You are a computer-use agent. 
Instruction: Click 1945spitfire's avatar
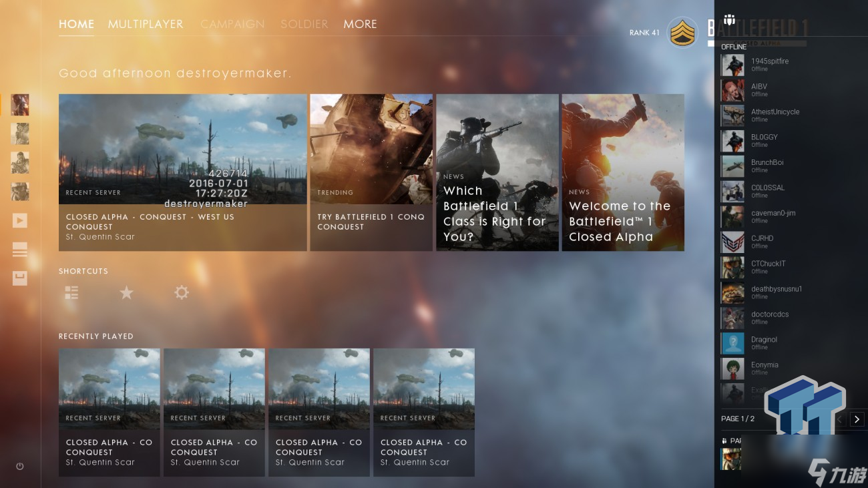732,65
